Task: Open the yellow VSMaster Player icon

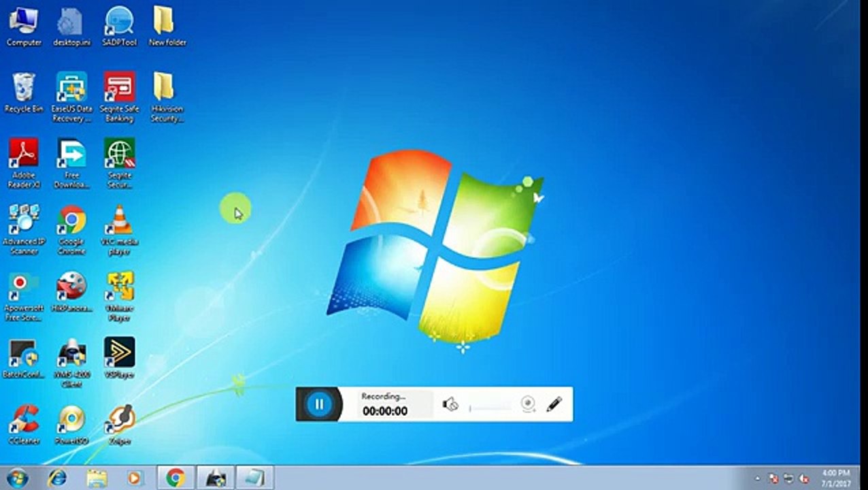Action: (120, 297)
